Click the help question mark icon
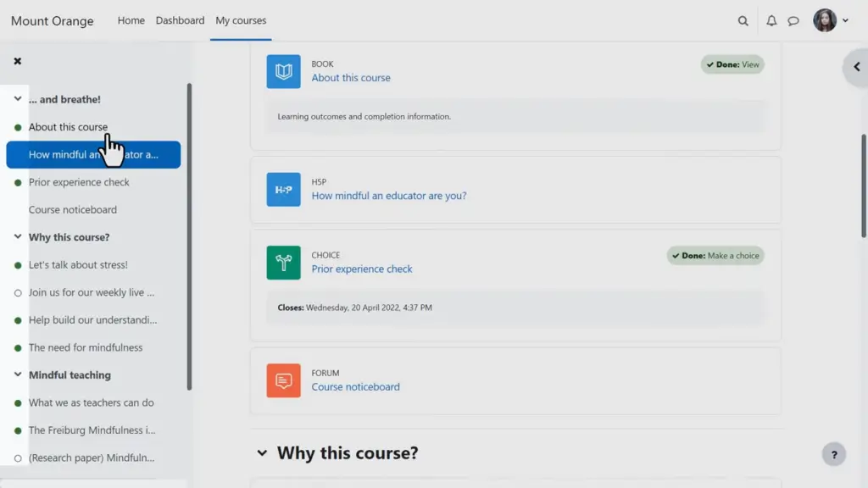 click(833, 454)
